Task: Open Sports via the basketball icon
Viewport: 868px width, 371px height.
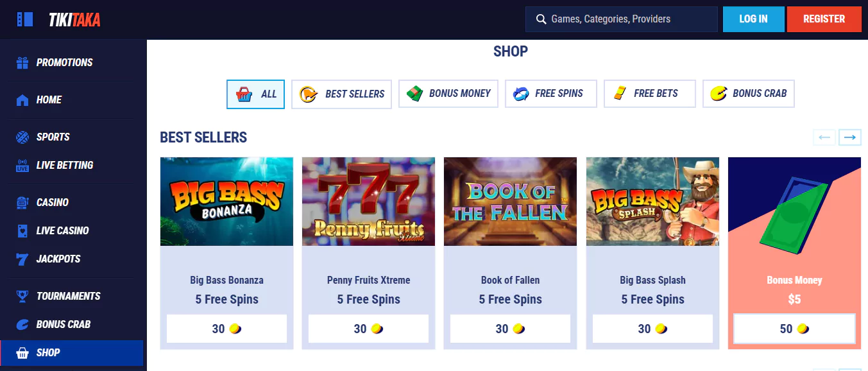Action: tap(22, 137)
